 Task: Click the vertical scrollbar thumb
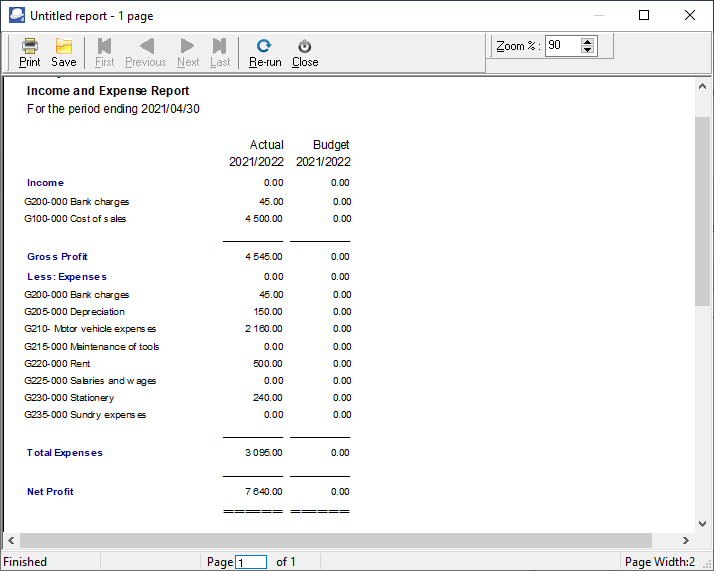click(x=702, y=211)
